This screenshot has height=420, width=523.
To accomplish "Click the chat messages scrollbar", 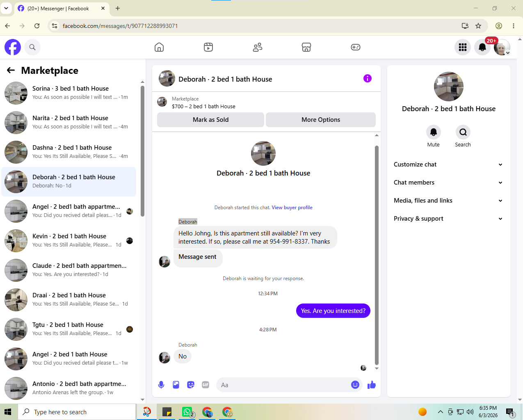I will tap(377, 255).
